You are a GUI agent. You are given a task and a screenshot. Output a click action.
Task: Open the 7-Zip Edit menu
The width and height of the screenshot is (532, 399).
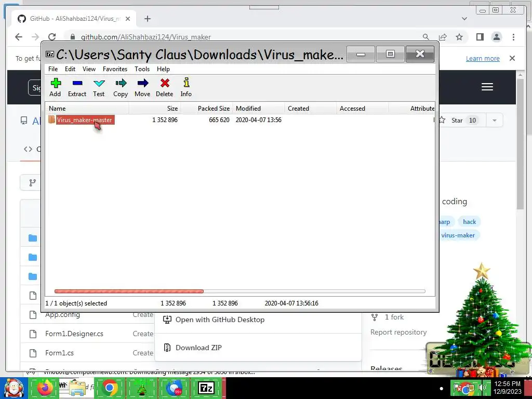pos(70,69)
